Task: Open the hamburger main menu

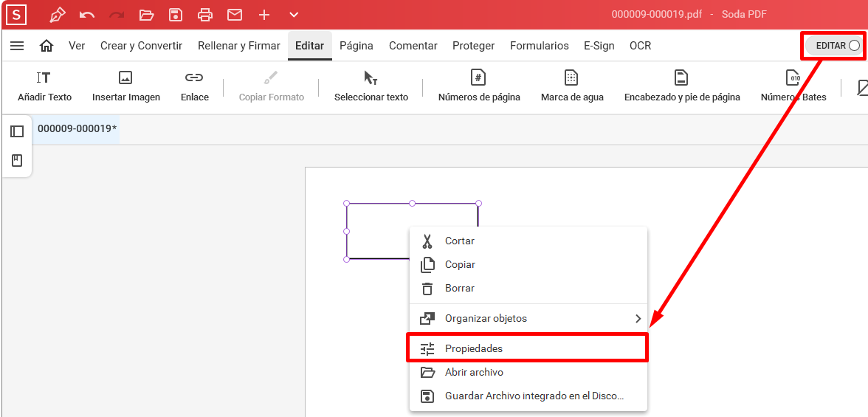Action: pyautogui.click(x=17, y=46)
